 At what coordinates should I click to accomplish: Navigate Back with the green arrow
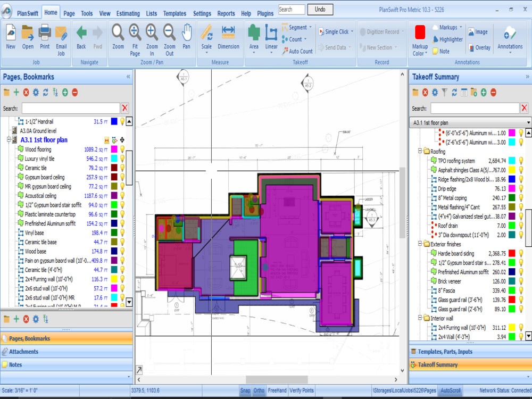coord(81,33)
